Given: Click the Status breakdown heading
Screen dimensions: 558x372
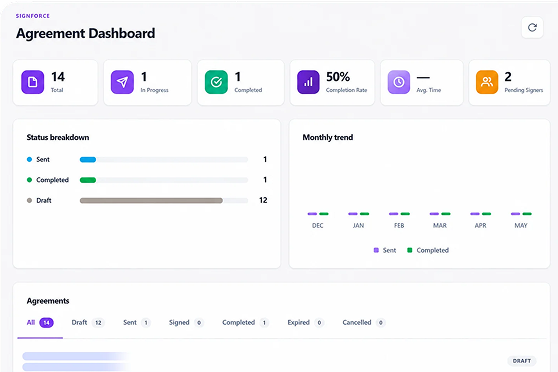Looking at the screenshot, I should pos(58,137).
